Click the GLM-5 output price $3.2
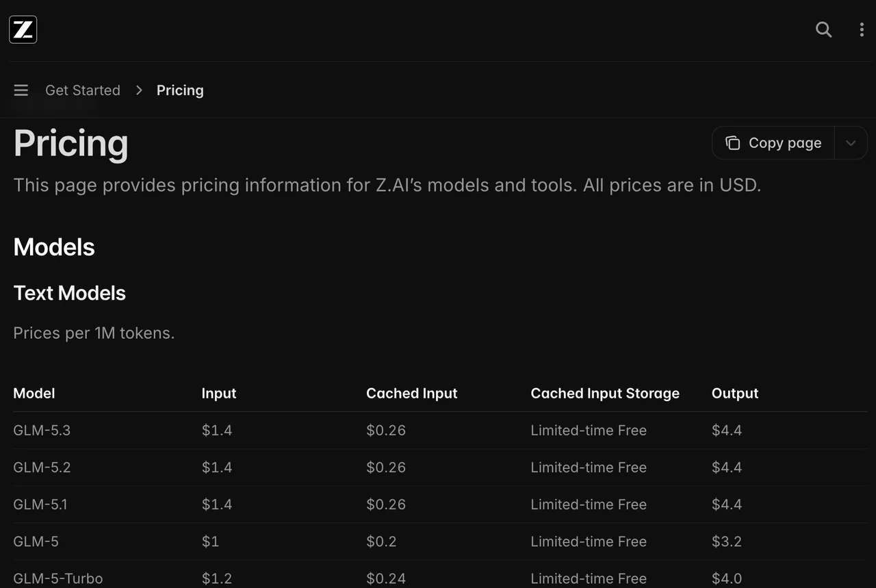 pos(727,541)
